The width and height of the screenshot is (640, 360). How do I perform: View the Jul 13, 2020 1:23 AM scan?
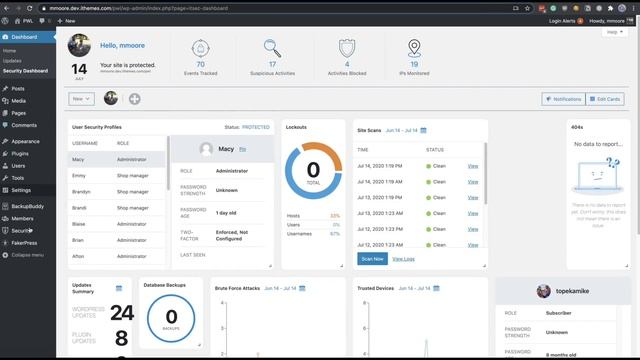[473, 213]
